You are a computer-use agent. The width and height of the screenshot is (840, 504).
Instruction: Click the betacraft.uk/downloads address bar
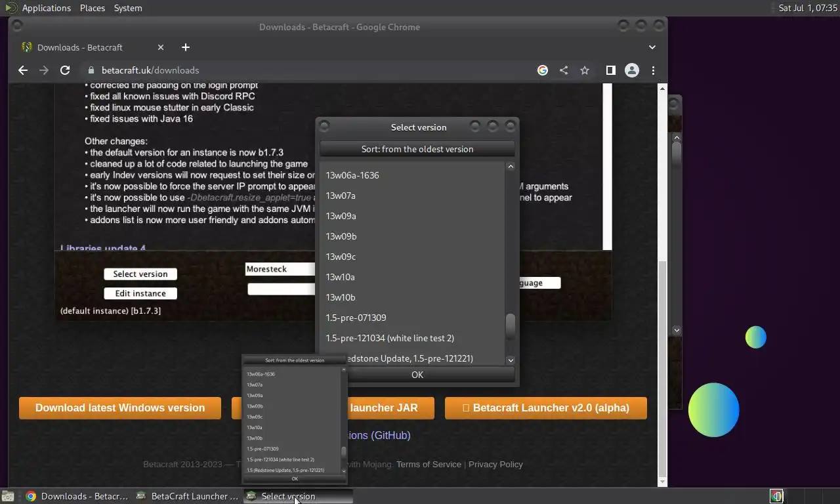308,70
